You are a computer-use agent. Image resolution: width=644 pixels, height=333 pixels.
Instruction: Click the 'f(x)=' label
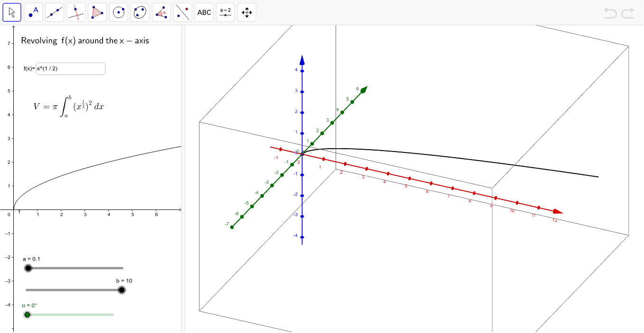[x=29, y=68]
